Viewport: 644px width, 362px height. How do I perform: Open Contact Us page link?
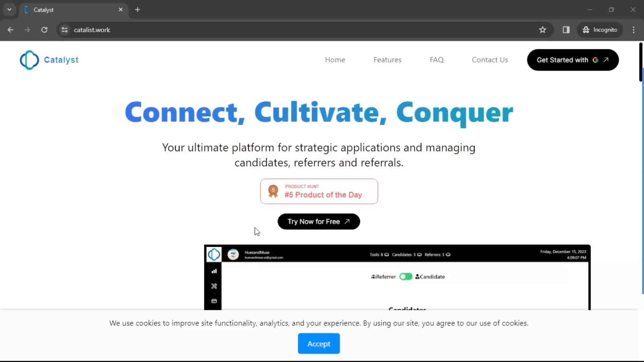coord(490,60)
